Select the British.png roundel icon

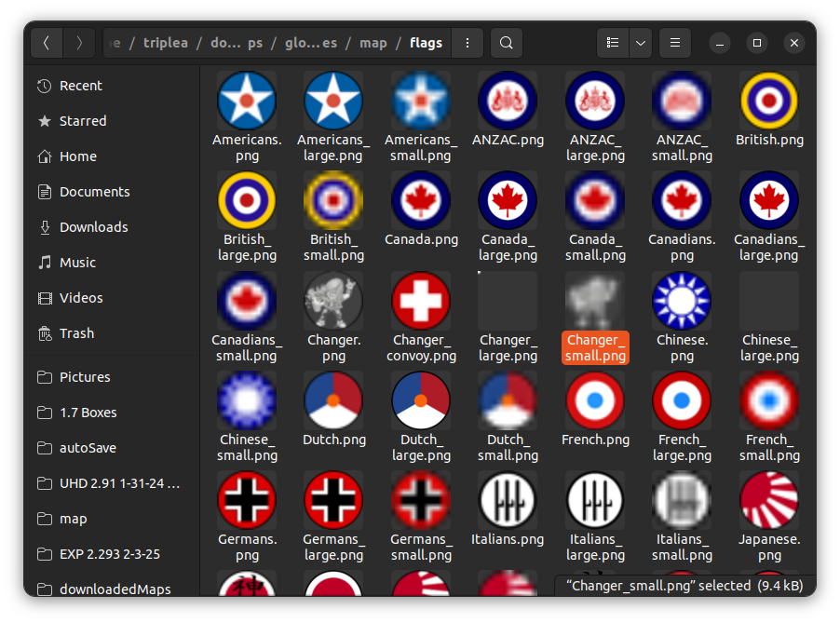(769, 101)
